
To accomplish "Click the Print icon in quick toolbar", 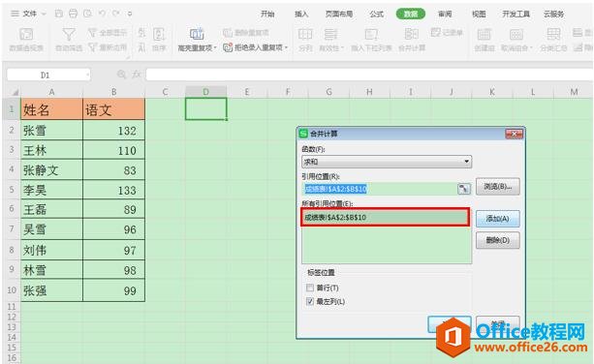I will pyautogui.click(x=73, y=14).
